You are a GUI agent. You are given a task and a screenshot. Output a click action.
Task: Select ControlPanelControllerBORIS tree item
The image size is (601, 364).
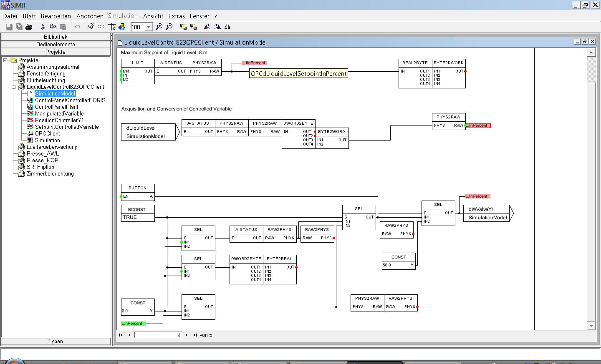[70, 100]
